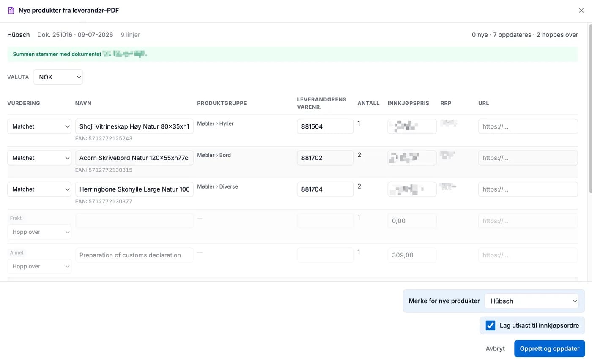
Task: Click the URL field in the Annet row
Action: click(528, 255)
